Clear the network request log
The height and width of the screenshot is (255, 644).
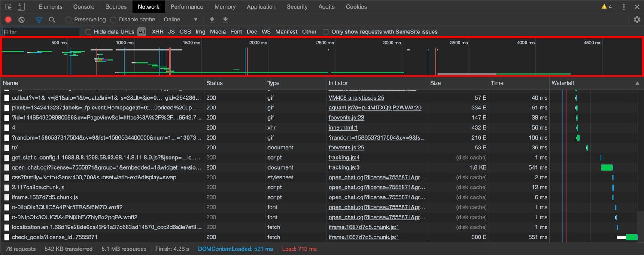[x=21, y=19]
